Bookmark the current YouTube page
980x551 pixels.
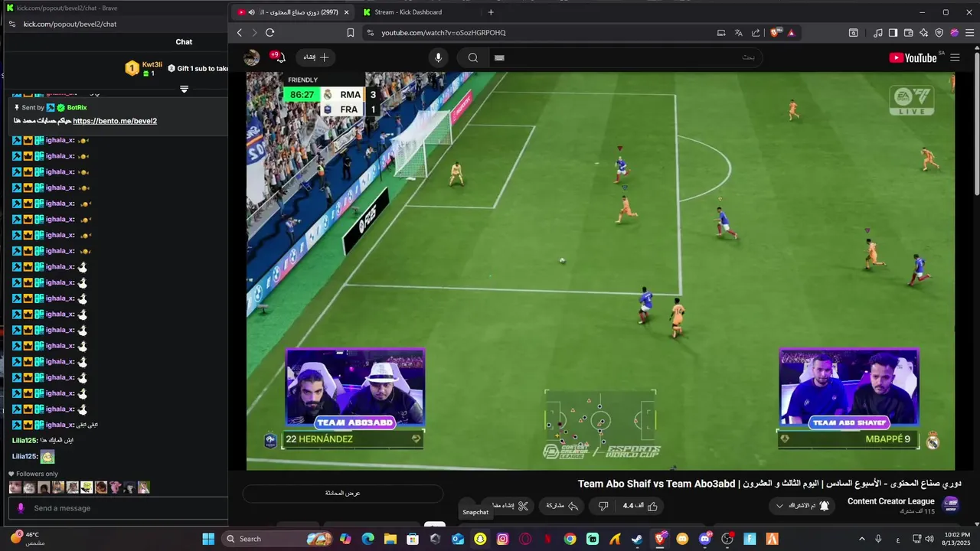pyautogui.click(x=351, y=33)
